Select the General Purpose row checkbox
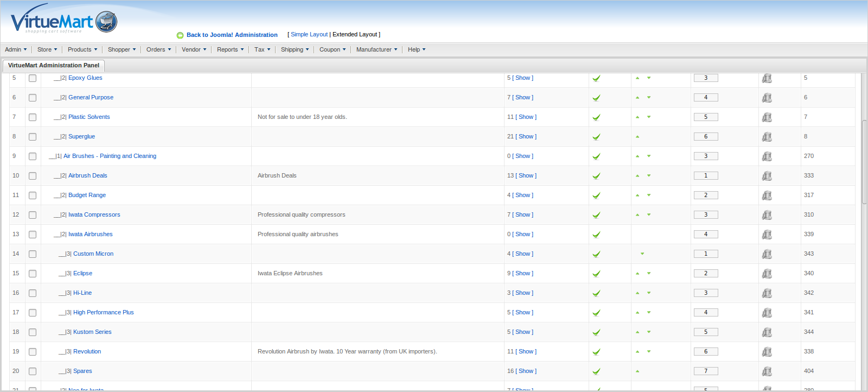This screenshot has height=392, width=868. coord(33,98)
